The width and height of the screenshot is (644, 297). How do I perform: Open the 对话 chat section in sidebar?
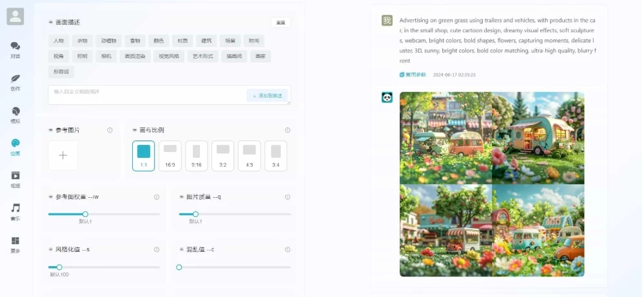click(x=15, y=50)
